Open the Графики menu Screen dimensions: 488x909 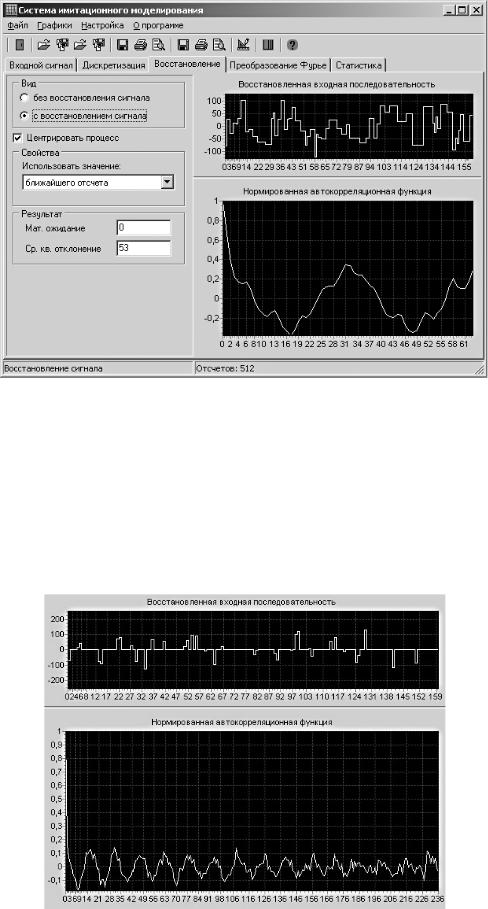54,26
